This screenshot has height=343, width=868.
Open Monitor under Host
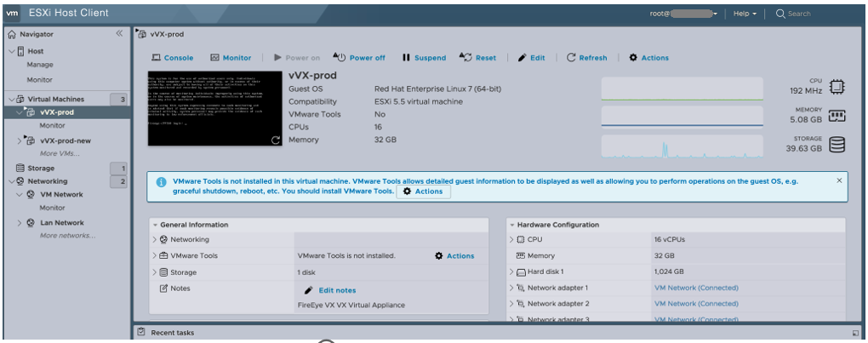[40, 80]
